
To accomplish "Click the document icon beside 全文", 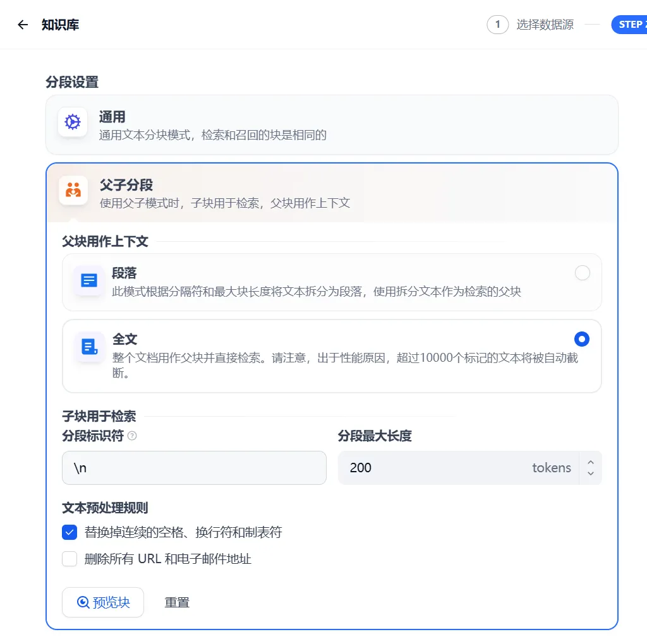I will pyautogui.click(x=87, y=347).
